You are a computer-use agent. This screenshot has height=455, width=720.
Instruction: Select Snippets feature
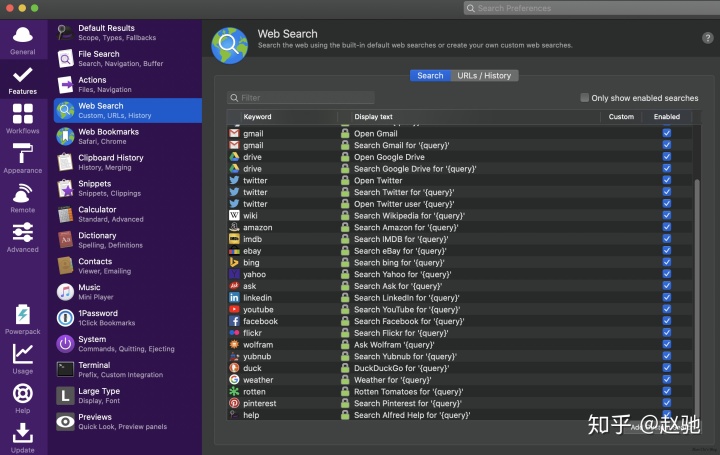(128, 188)
